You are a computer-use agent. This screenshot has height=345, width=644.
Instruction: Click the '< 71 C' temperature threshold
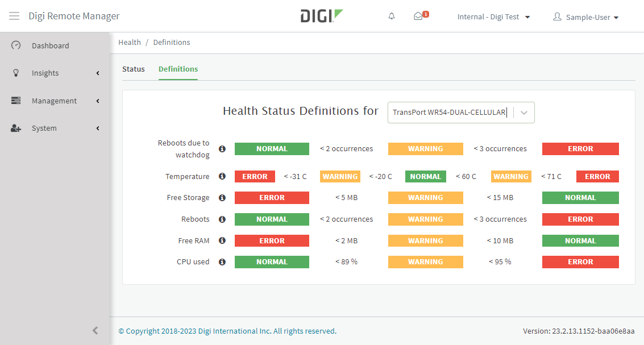551,176
